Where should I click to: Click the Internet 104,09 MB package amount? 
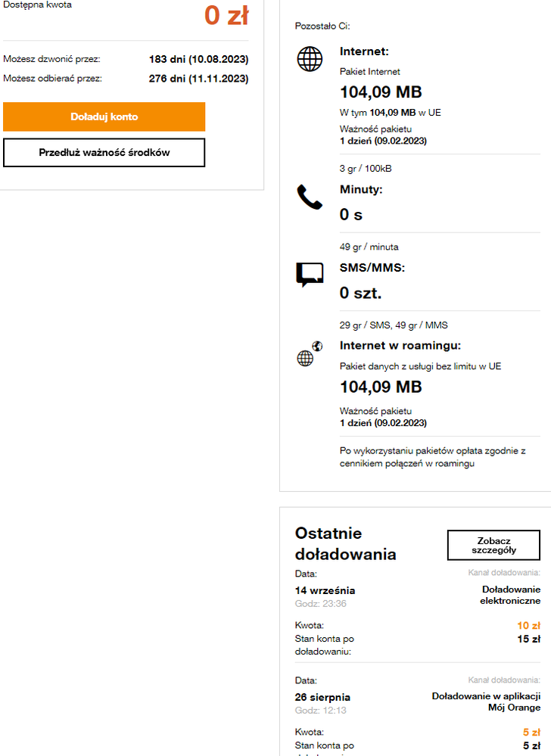pos(381,92)
